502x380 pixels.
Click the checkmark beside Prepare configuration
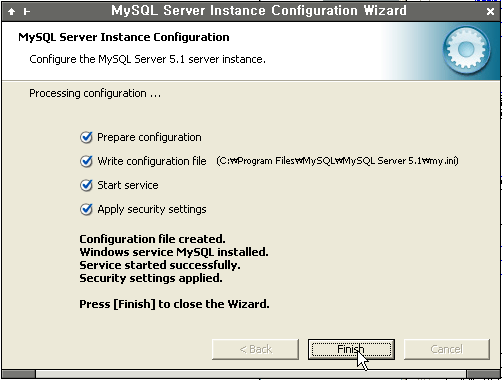pyautogui.click(x=86, y=137)
